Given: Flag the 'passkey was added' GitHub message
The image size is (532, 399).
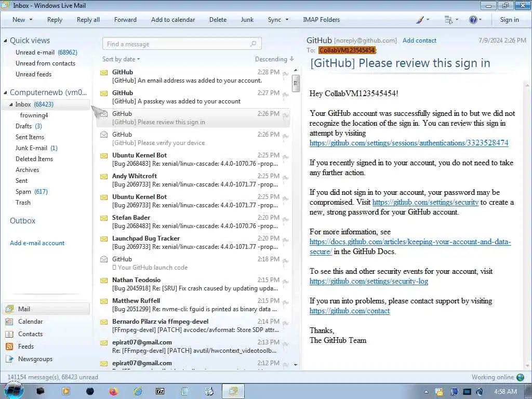Looking at the screenshot, I should pyautogui.click(x=285, y=95).
